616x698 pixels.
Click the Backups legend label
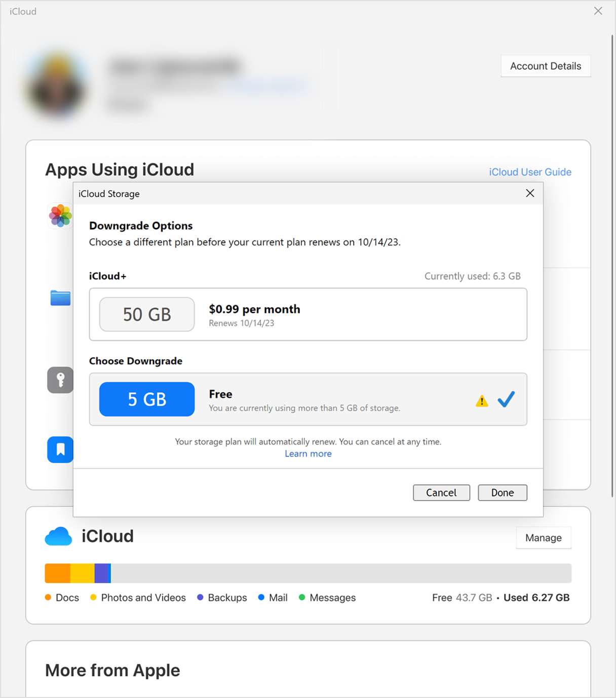227,597
